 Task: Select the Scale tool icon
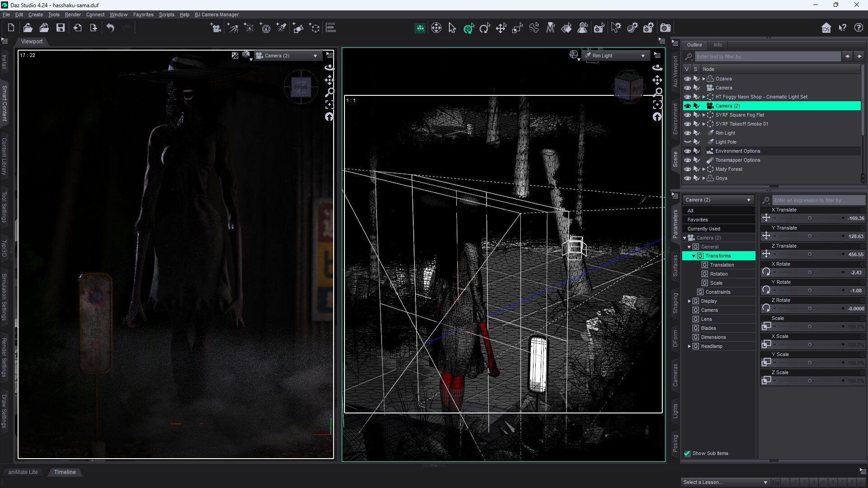point(517,28)
